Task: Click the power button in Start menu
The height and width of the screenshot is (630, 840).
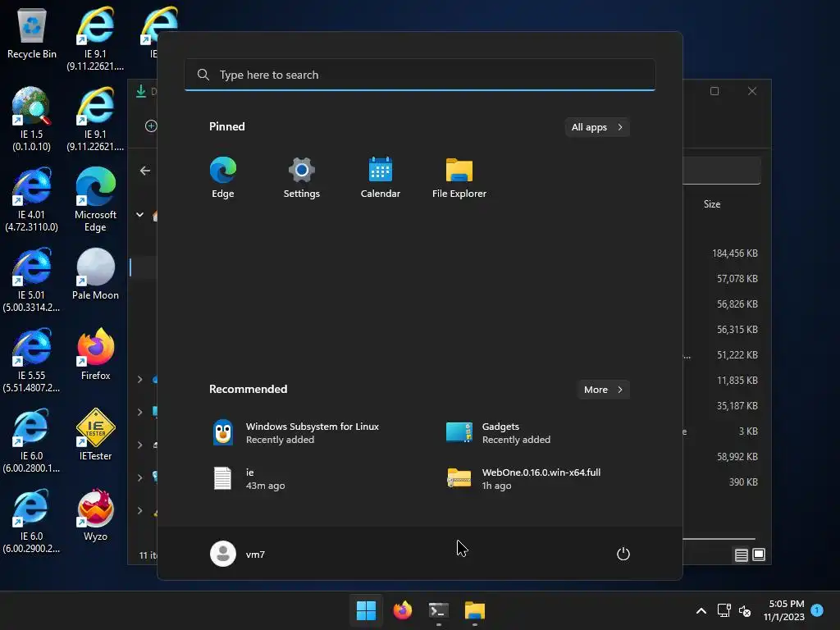Action: (x=623, y=554)
